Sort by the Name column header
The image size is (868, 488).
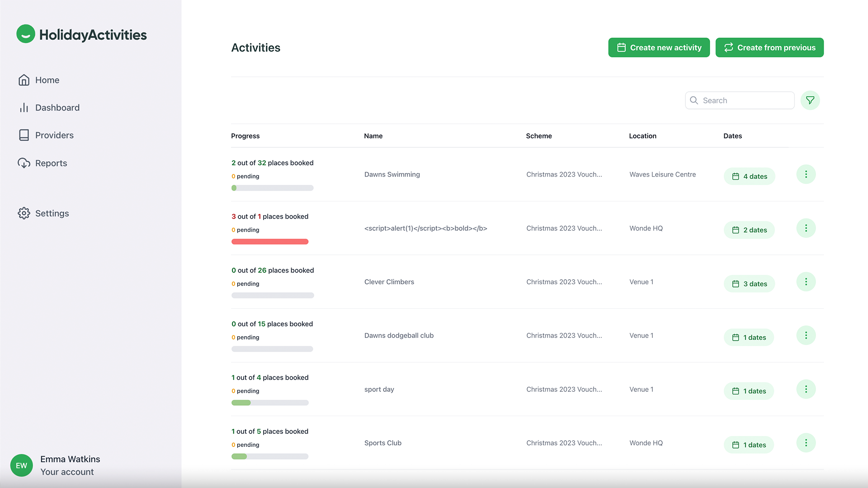click(x=373, y=136)
